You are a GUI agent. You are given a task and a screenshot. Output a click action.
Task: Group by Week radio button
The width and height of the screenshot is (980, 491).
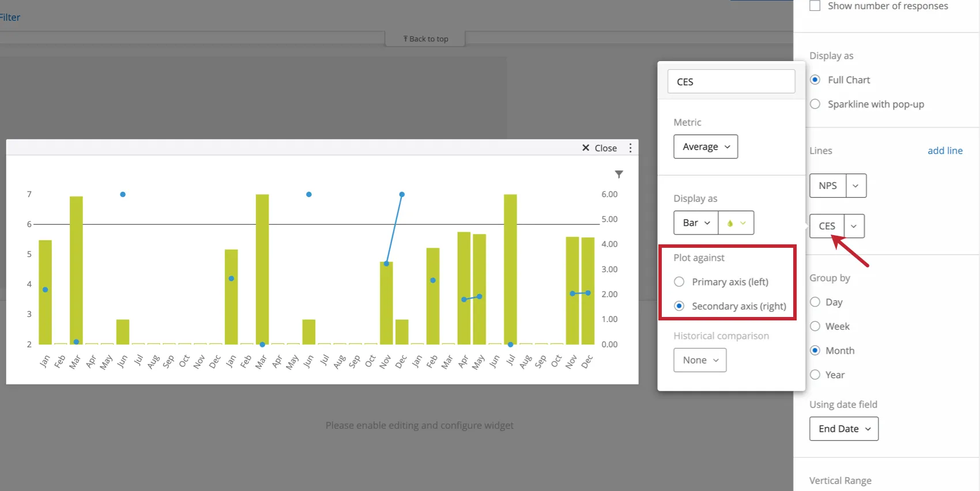tap(815, 326)
